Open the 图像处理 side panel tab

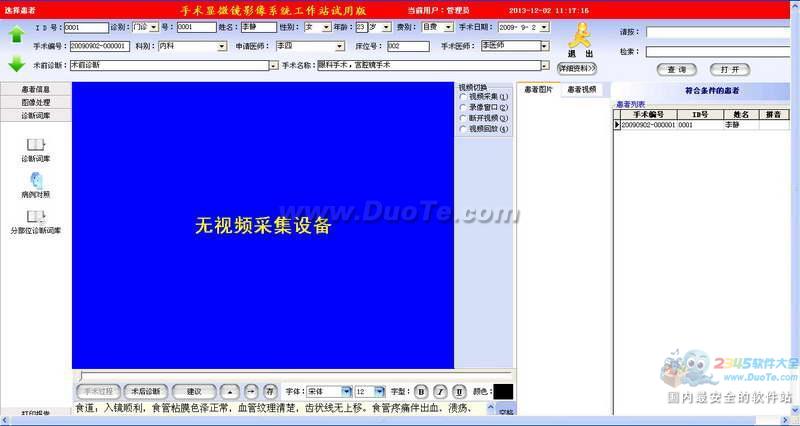36,103
